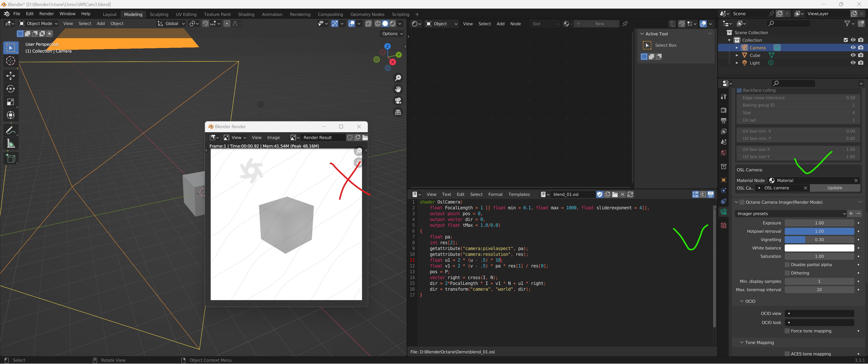Hide the Cube in viewport

[x=853, y=55]
